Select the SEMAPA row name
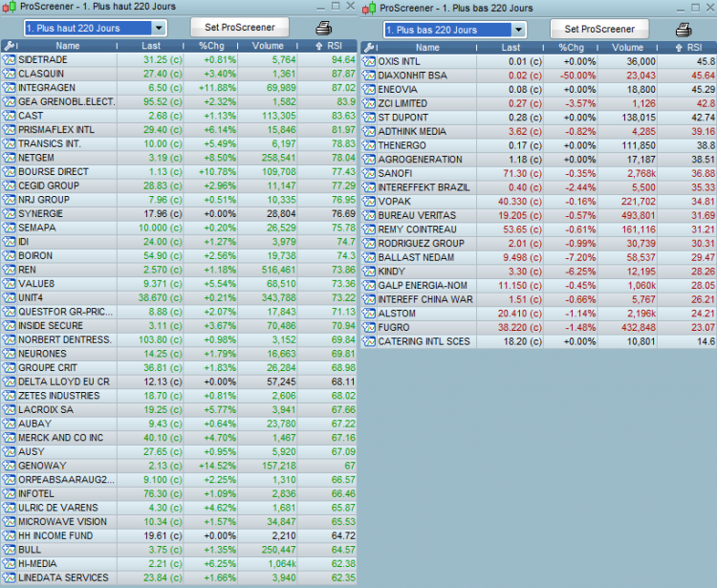 tap(37, 228)
